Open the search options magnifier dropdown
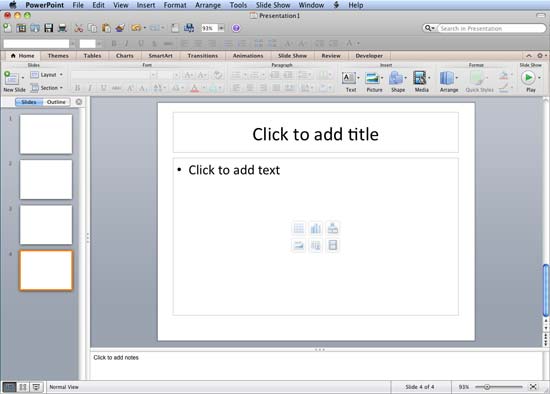This screenshot has width=550, height=394. pos(429,28)
